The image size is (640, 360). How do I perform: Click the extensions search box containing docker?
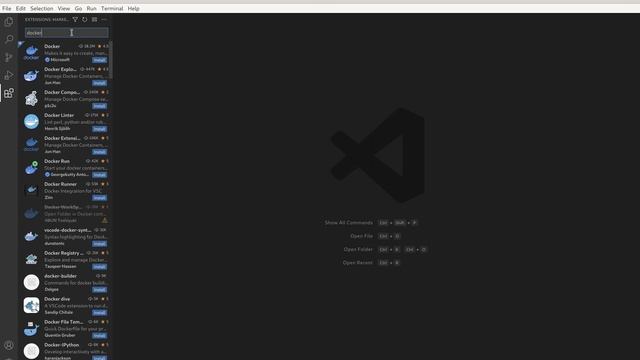pos(67,33)
